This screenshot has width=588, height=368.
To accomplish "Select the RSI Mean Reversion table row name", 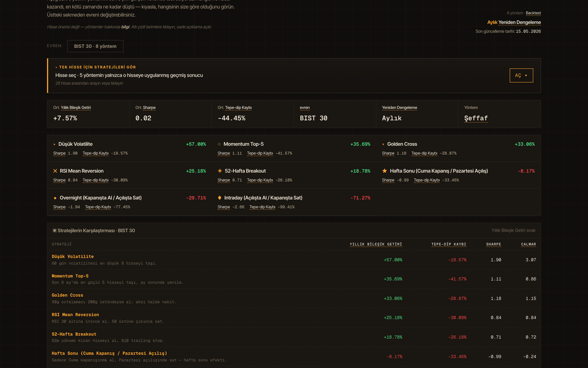I will 75,315.
